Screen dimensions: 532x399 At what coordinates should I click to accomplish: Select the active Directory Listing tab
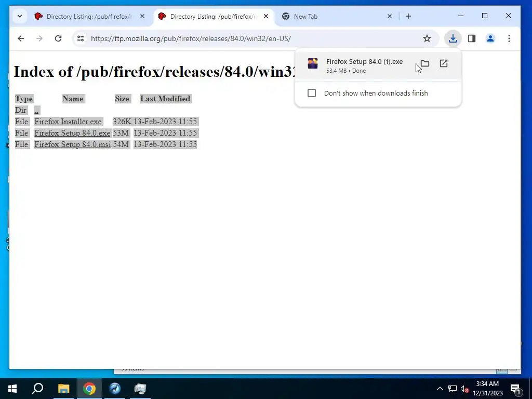(214, 16)
